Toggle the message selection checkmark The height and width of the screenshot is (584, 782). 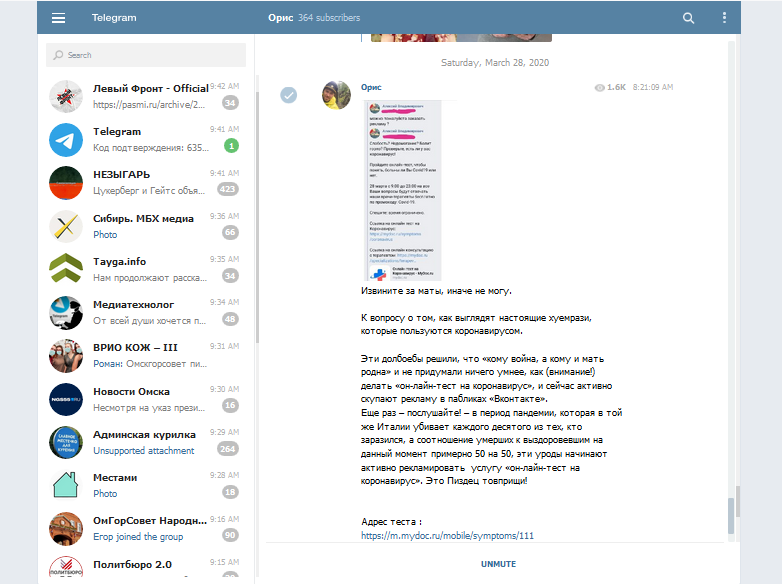[289, 95]
